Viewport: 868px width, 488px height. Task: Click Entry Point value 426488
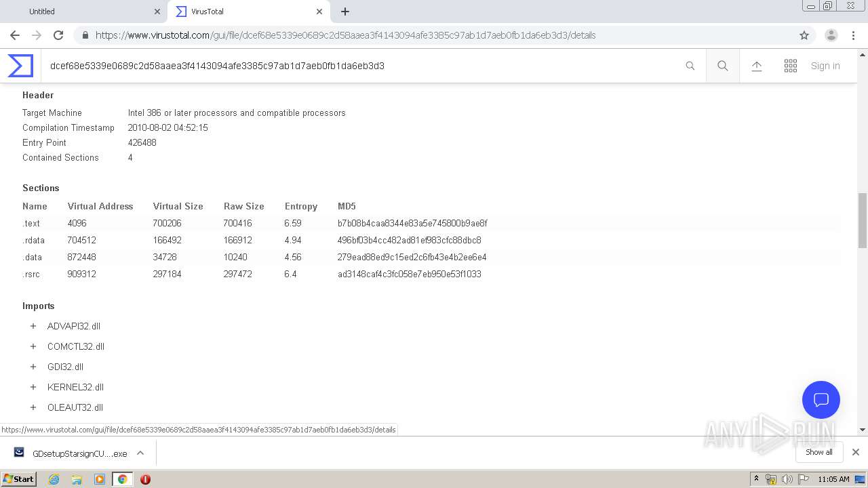[142, 142]
